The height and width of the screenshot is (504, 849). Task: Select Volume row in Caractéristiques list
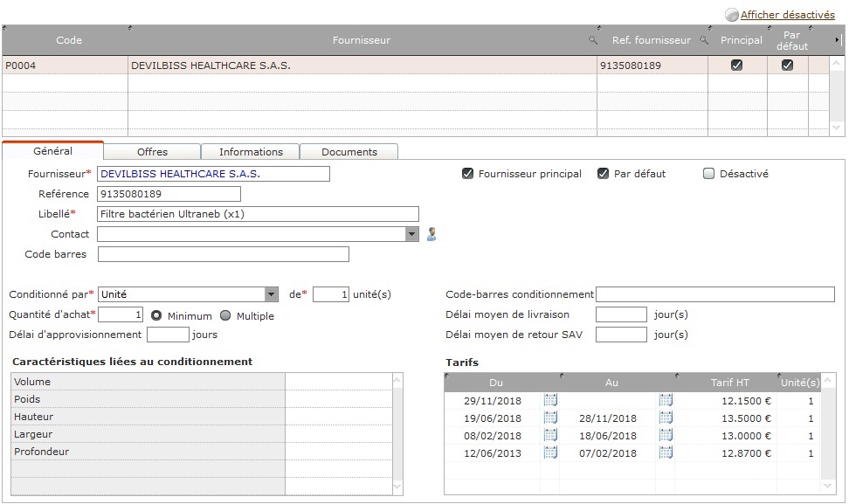click(202, 382)
